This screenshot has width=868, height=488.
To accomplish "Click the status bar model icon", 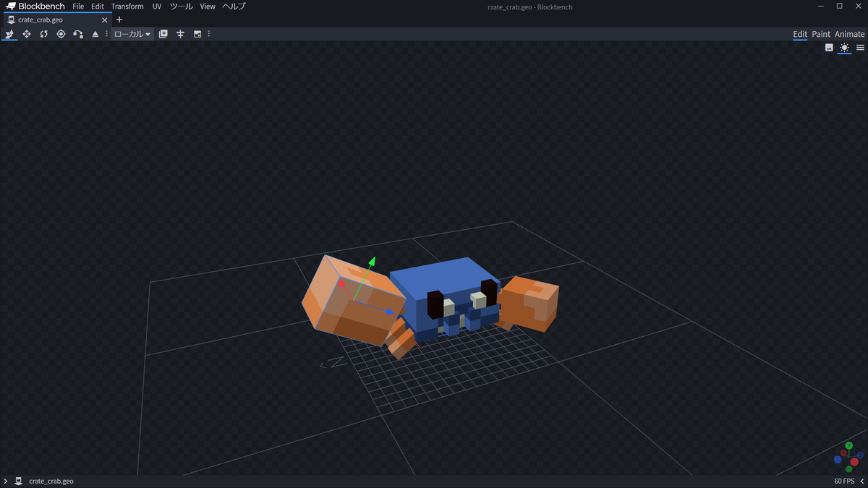I will pos(19,481).
